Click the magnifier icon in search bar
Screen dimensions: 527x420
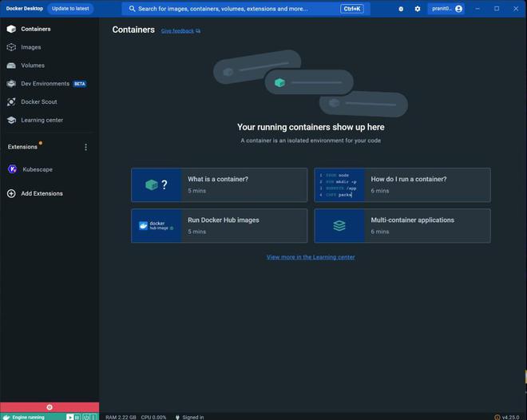(x=132, y=9)
